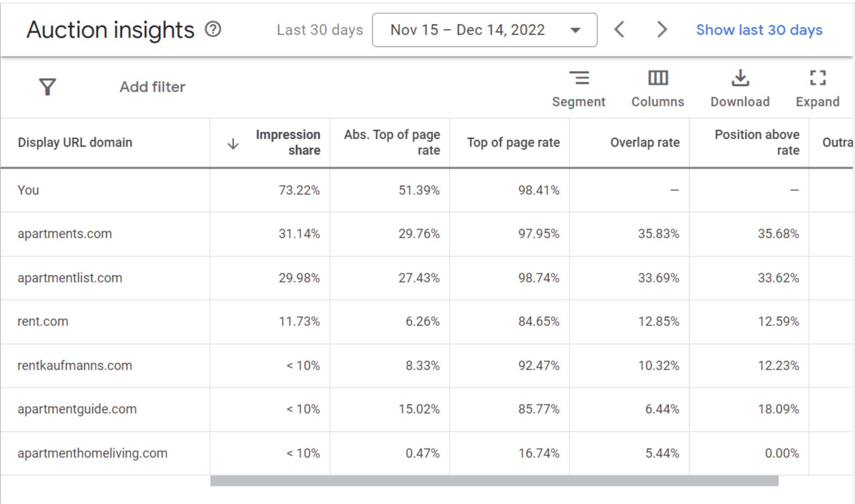
Task: Click the 29.98% impression share value
Action: pyautogui.click(x=299, y=278)
